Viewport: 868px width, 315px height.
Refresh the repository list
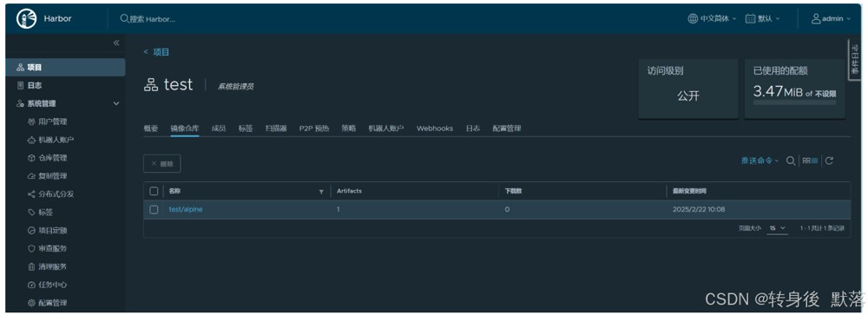click(x=829, y=161)
